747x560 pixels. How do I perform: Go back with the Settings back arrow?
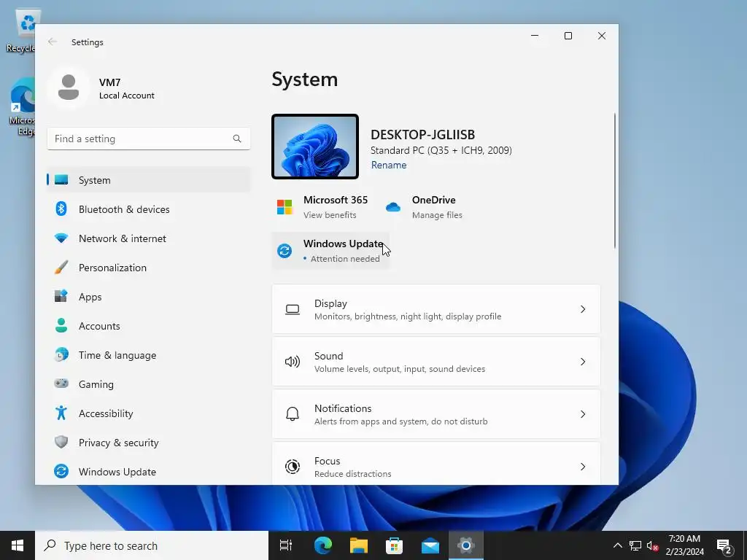point(53,42)
